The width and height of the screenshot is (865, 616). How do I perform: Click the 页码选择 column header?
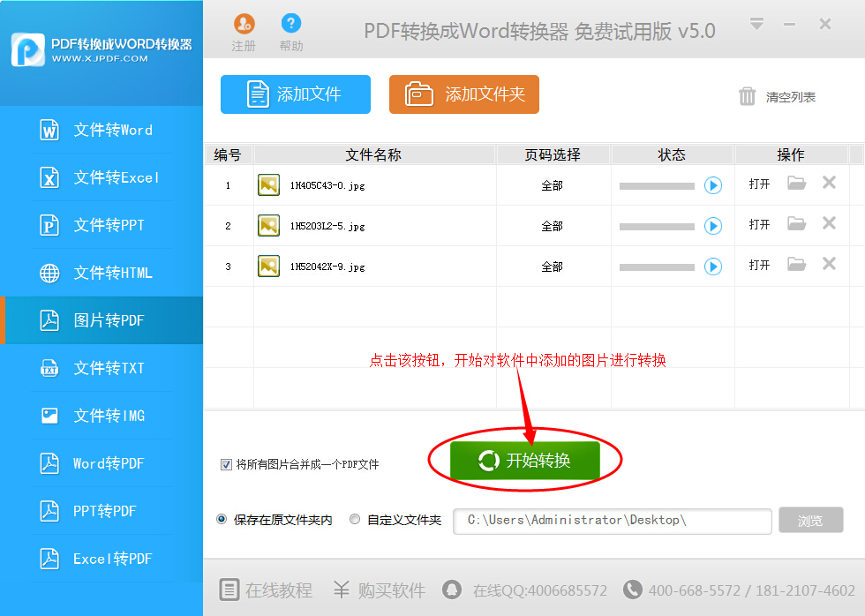pos(553,155)
